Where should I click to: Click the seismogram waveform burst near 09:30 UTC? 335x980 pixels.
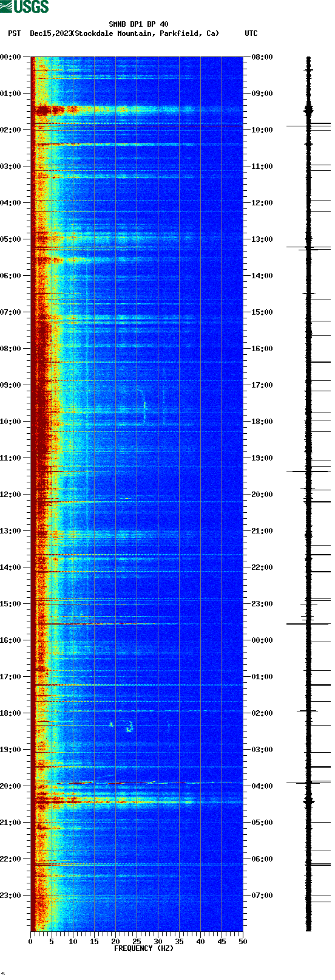[308, 111]
